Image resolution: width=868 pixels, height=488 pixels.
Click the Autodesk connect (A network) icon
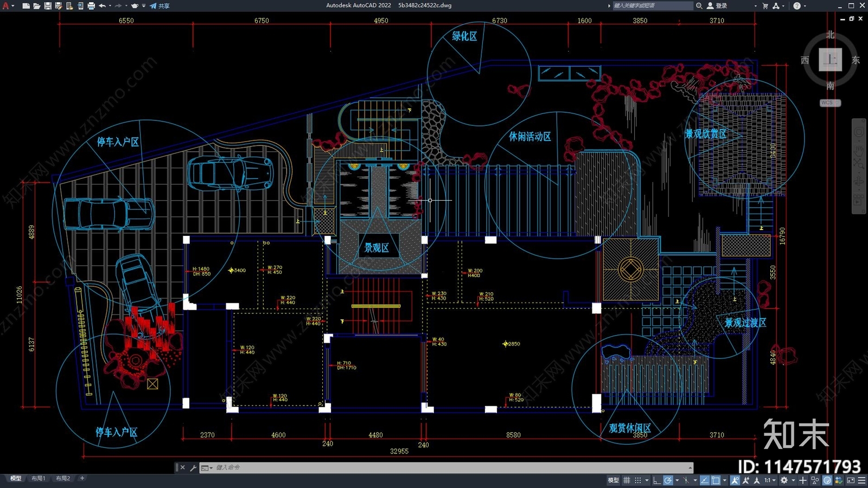pyautogui.click(x=776, y=6)
